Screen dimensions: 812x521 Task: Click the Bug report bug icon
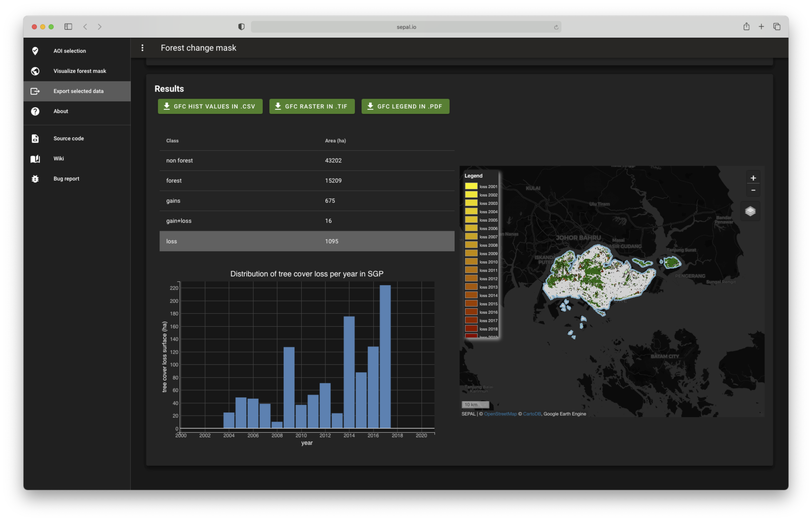tap(35, 179)
